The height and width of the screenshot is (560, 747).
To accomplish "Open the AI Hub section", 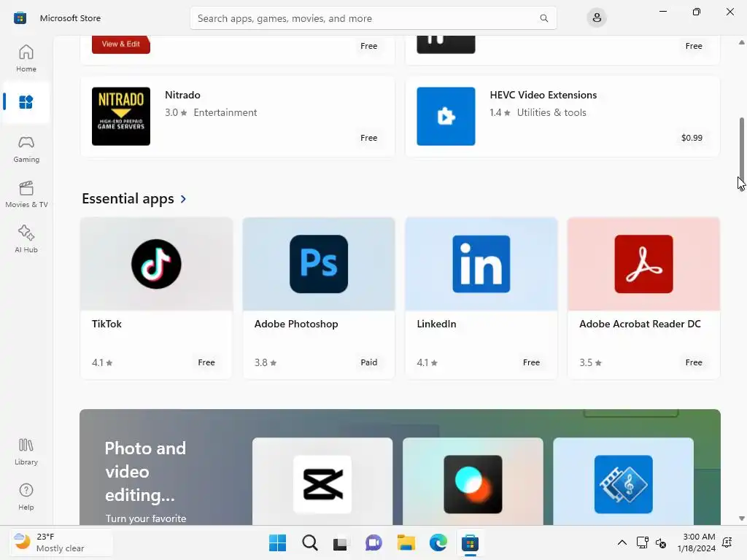I will [26, 239].
